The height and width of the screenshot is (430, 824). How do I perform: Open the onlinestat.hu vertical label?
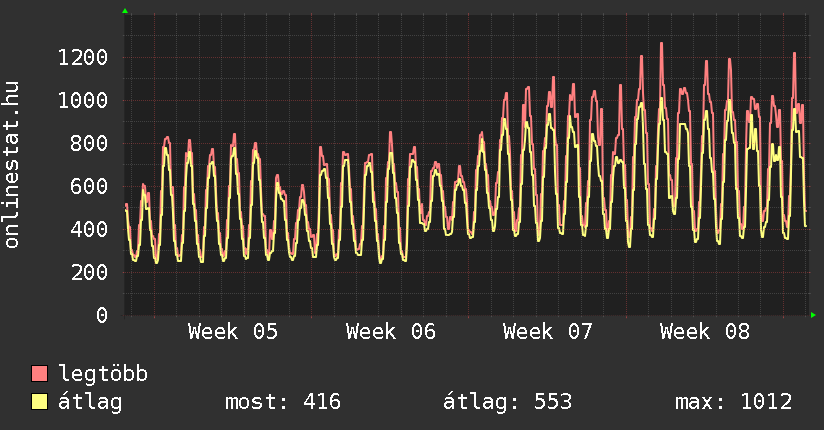[x=13, y=164]
